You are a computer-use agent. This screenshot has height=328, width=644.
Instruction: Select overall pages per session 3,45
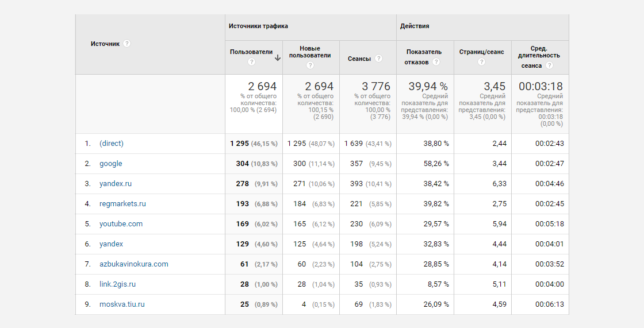(494, 86)
